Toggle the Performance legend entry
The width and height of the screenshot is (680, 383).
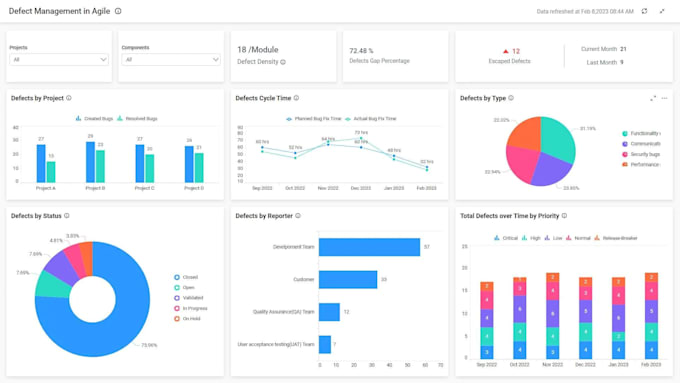(x=641, y=164)
